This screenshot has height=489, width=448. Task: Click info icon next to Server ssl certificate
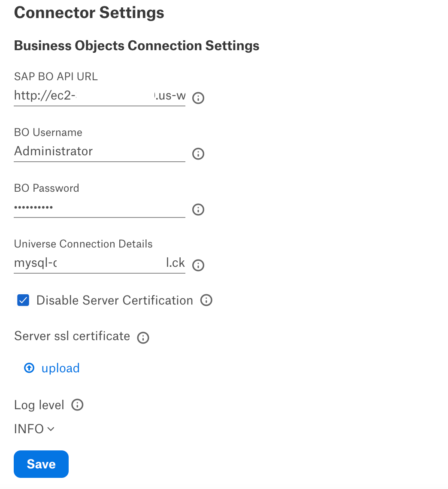pos(143,338)
